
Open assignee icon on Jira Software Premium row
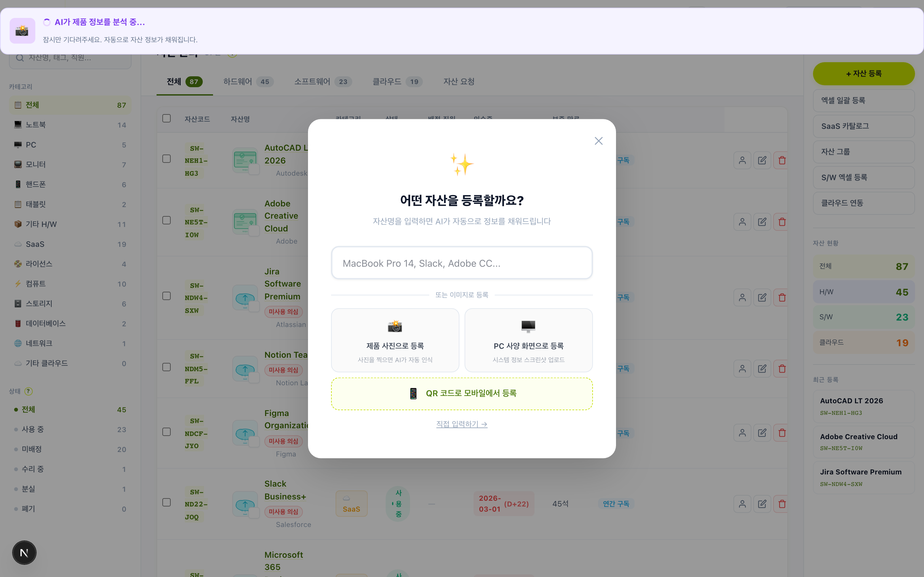click(x=742, y=297)
